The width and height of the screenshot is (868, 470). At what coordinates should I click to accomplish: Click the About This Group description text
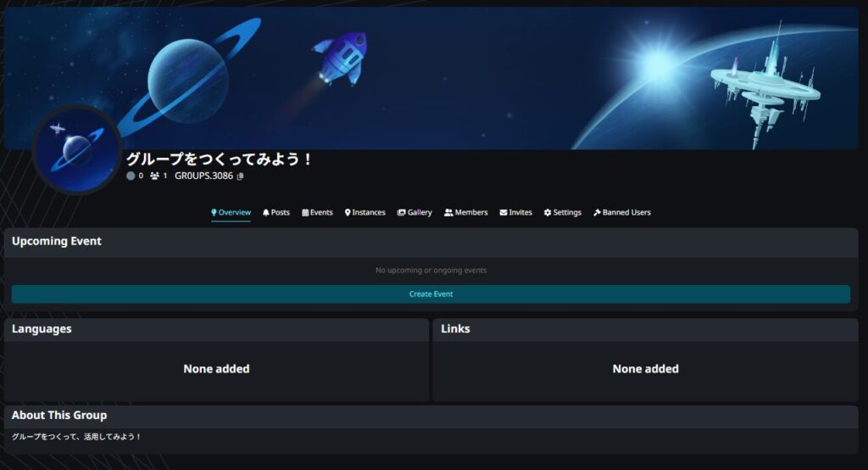[x=76, y=437]
